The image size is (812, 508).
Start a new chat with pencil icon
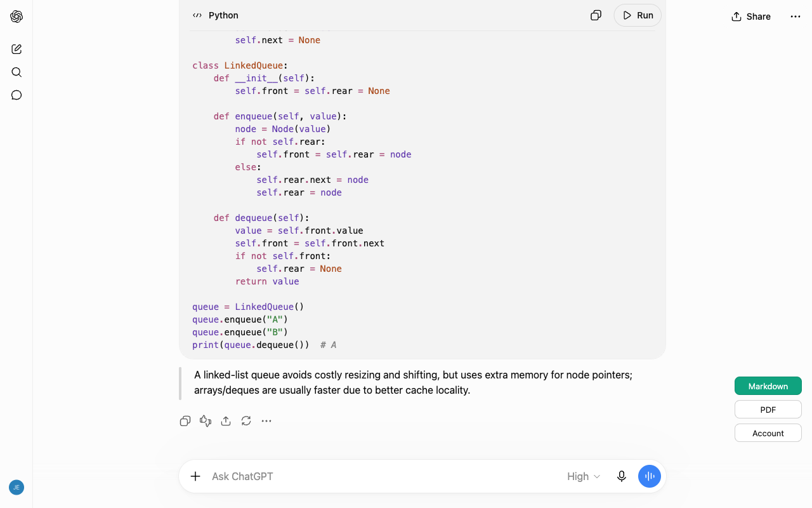[x=16, y=49]
